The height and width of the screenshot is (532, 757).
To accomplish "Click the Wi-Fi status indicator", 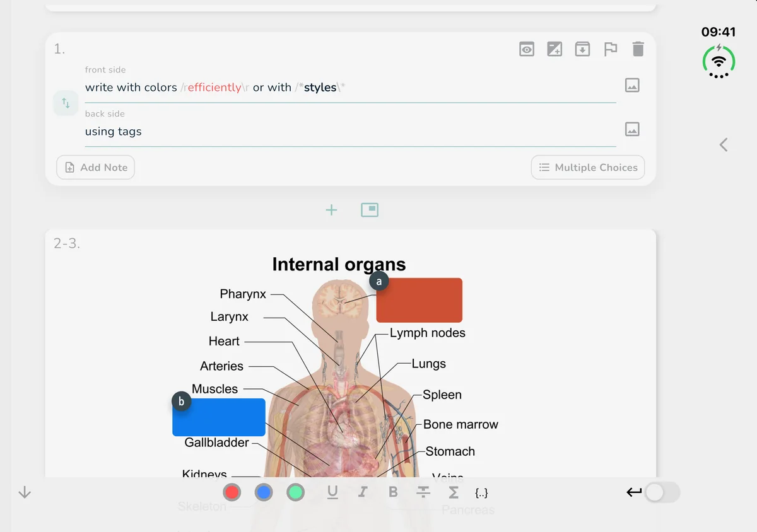I will coord(719,61).
